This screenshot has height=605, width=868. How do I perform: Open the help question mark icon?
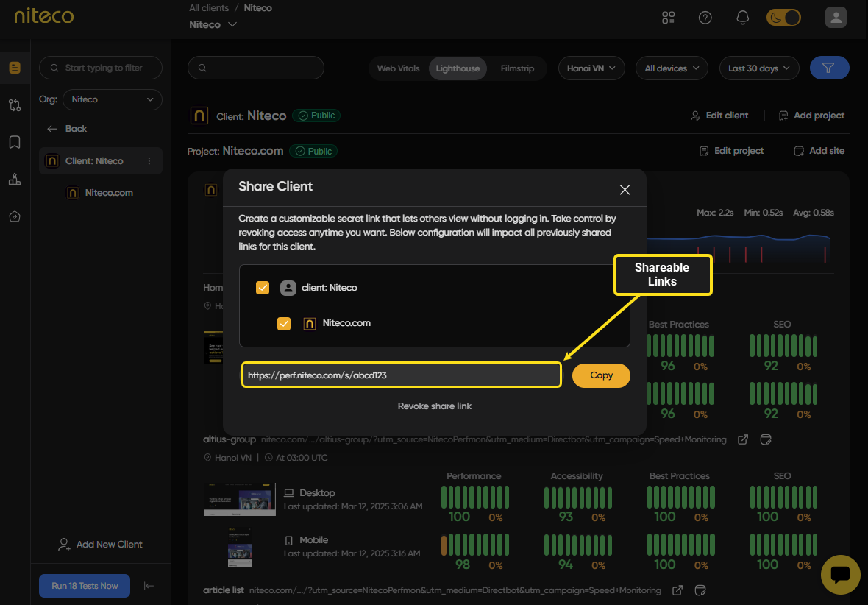705,18
